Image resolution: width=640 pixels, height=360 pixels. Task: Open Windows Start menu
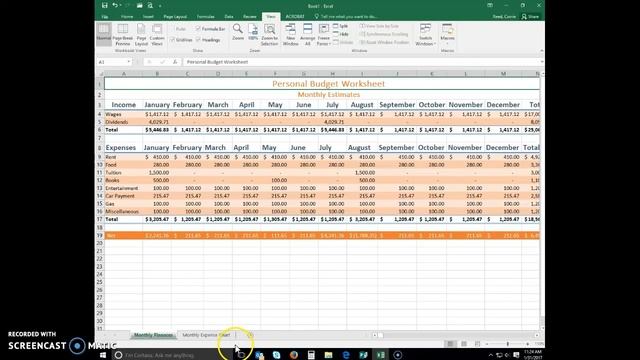pyautogui.click(x=103, y=355)
